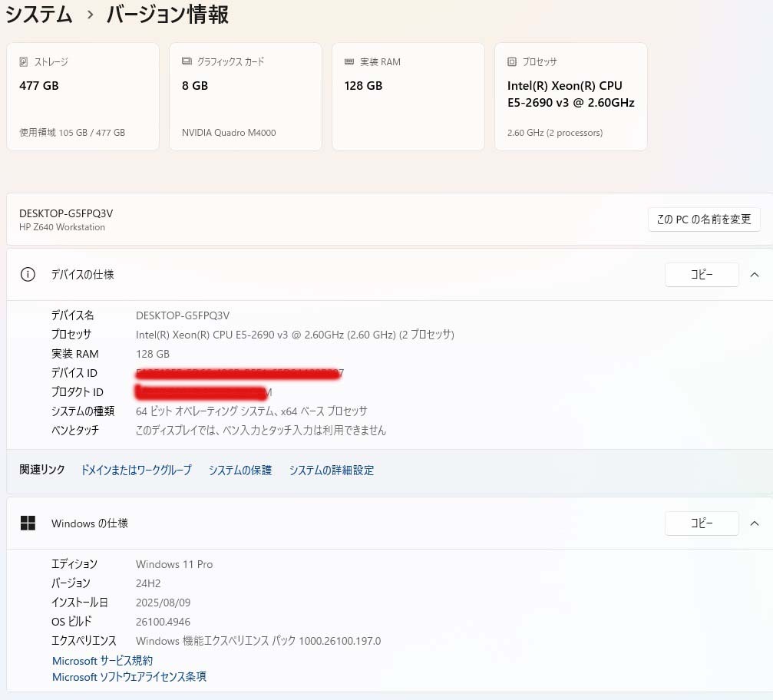Viewport: 773px width, 700px height.
Task: Click システム in the breadcrumb
Action: pos(38,14)
